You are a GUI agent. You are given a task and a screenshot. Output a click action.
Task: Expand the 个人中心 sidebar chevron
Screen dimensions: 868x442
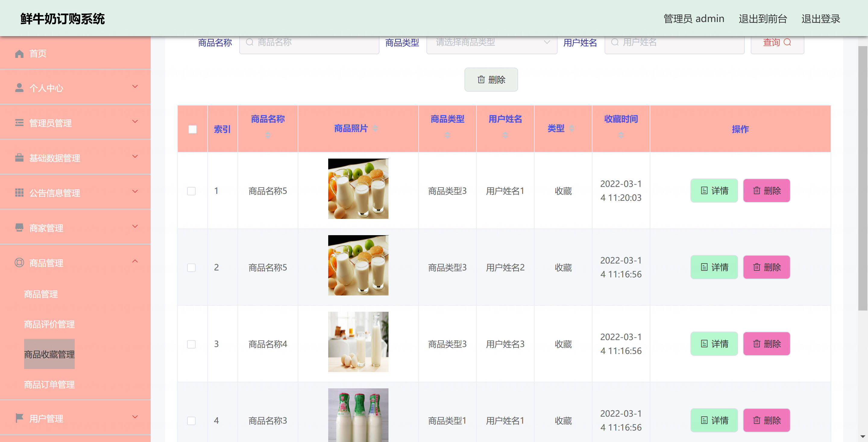(135, 87)
